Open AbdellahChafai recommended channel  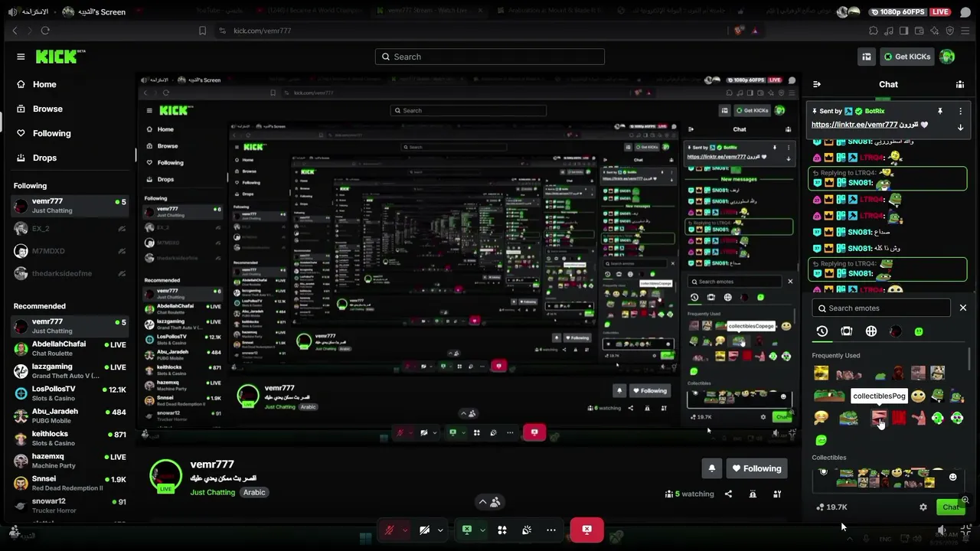click(x=69, y=349)
